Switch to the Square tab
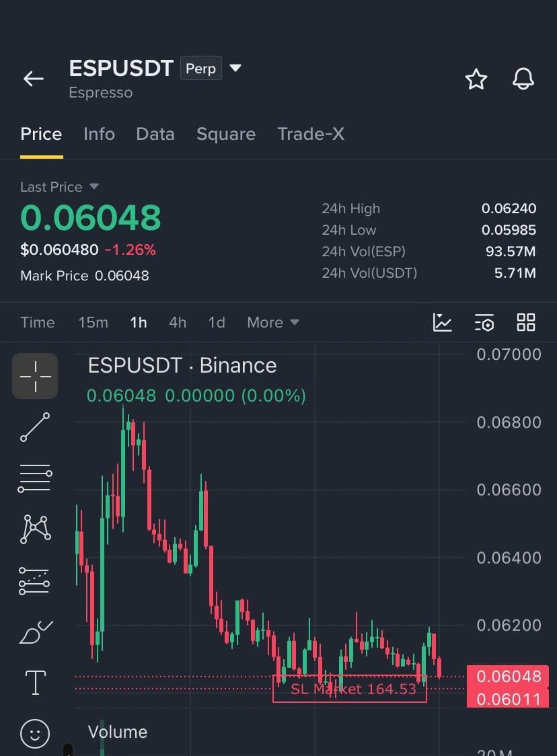557x756 pixels. 226,134
